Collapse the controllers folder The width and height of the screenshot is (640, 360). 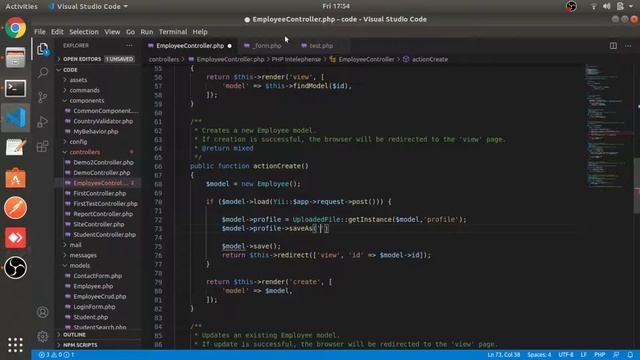tap(98, 152)
